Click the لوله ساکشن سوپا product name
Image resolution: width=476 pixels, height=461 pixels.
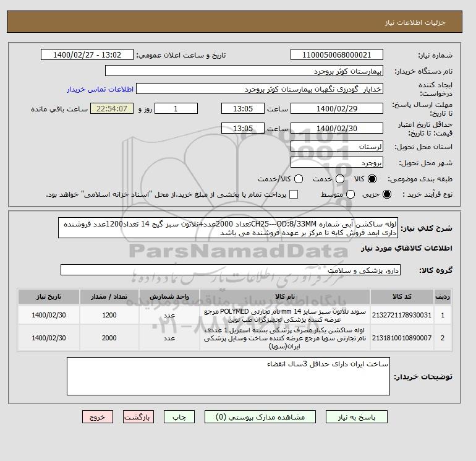pyautogui.click(x=285, y=338)
